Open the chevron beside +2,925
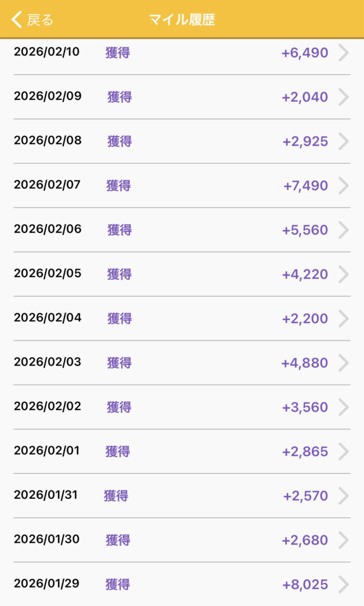The height and width of the screenshot is (606, 364). [x=343, y=141]
